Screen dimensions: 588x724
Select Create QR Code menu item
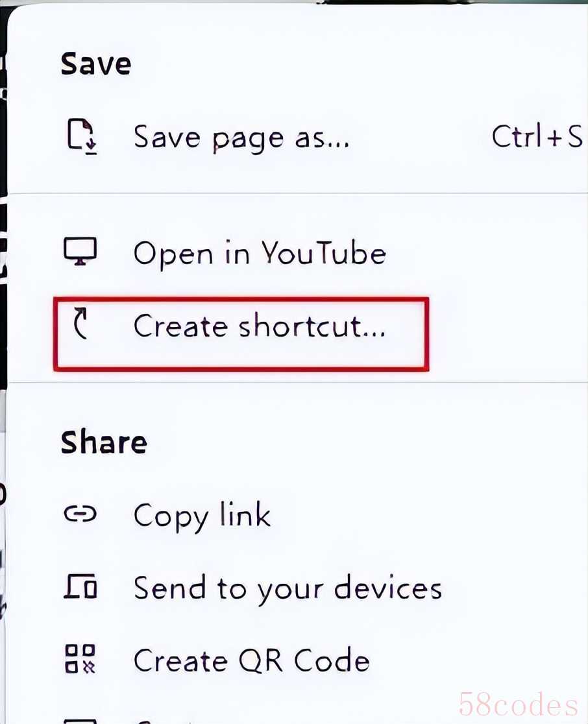click(251, 660)
